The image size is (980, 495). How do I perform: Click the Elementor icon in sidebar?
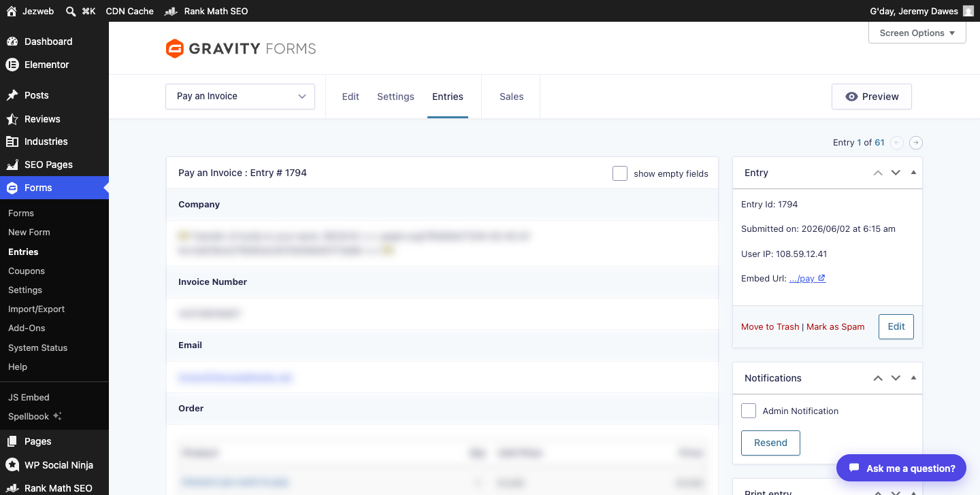click(x=12, y=65)
